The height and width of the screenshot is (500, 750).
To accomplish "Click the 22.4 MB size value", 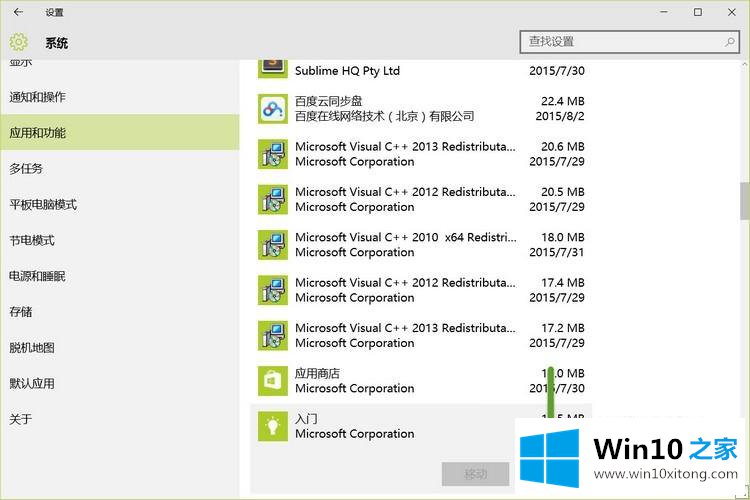I will [x=562, y=101].
